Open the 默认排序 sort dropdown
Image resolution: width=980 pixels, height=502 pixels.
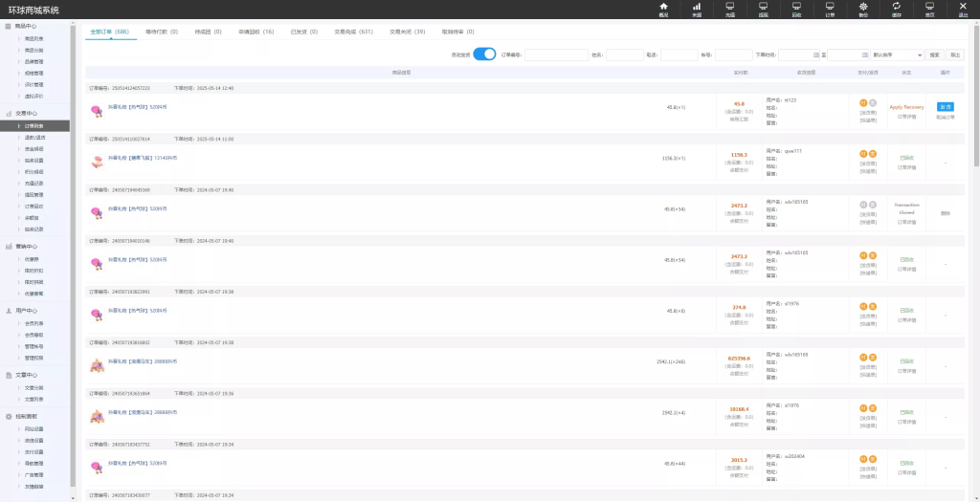point(898,55)
